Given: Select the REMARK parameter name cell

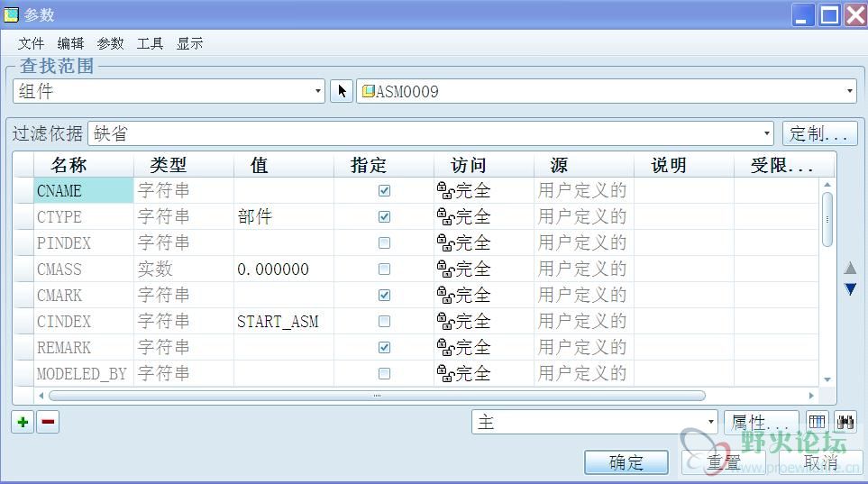Looking at the screenshot, I should (x=84, y=347).
